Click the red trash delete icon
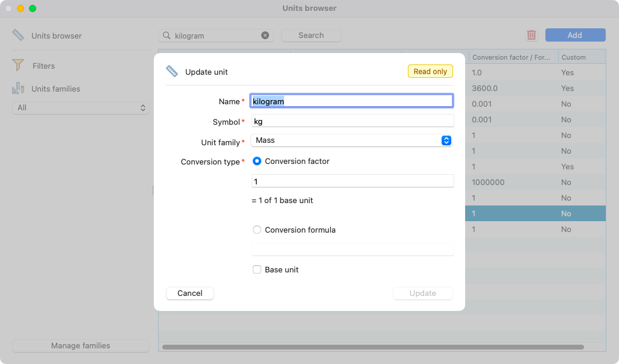619x364 pixels. pyautogui.click(x=532, y=35)
